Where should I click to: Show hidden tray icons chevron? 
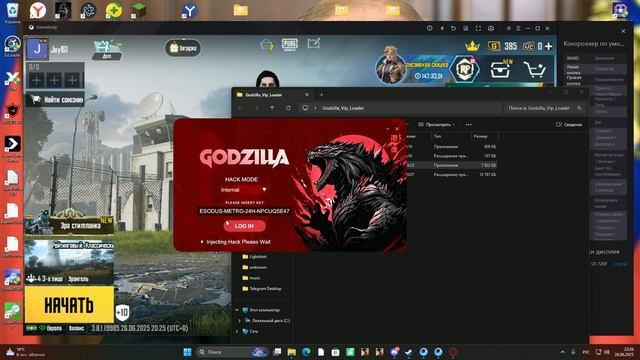point(562,352)
